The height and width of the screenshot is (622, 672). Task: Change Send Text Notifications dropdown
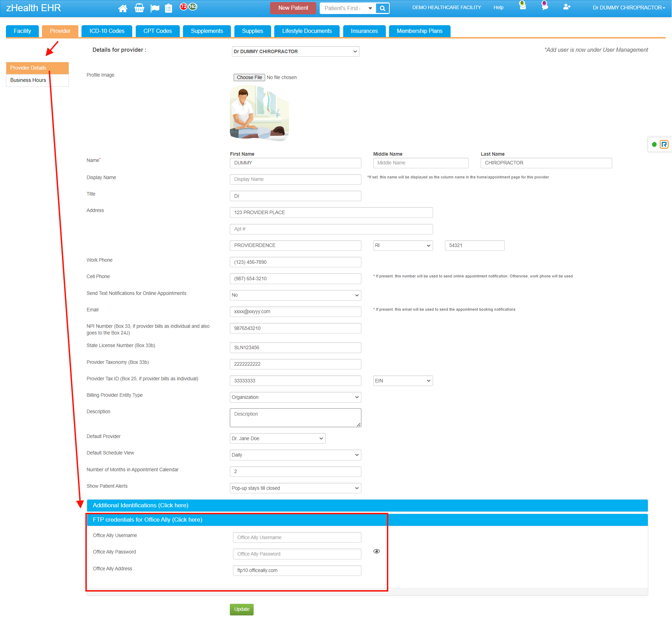[x=296, y=295]
